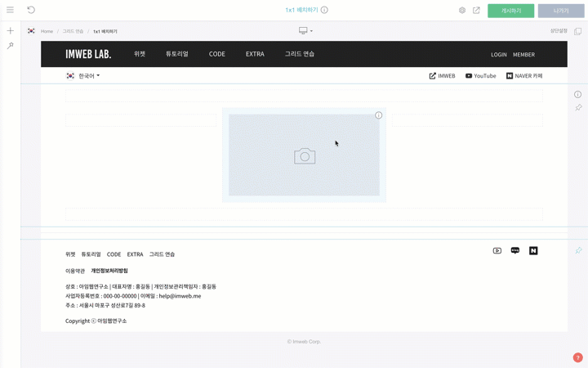
Task: Click footer EXTRA link
Action: click(135, 254)
